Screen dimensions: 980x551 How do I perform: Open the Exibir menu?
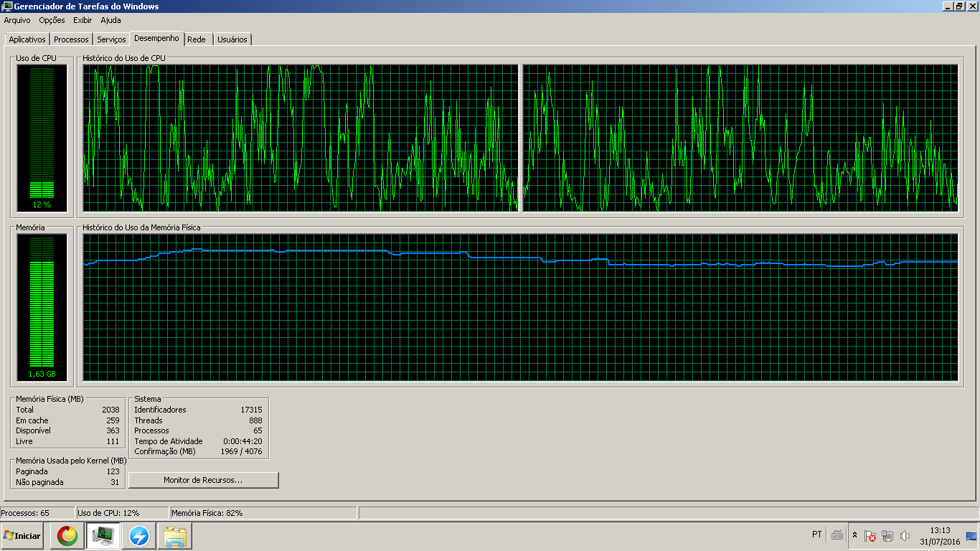(83, 20)
